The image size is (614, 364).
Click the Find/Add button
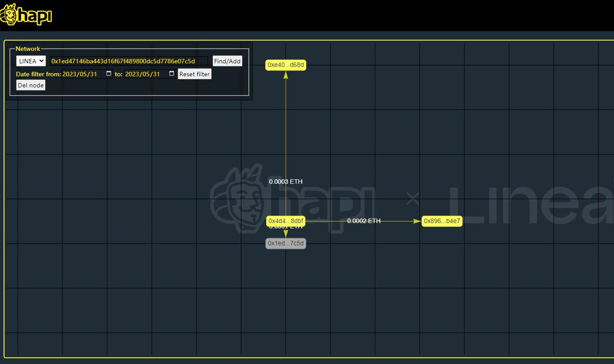coord(227,61)
